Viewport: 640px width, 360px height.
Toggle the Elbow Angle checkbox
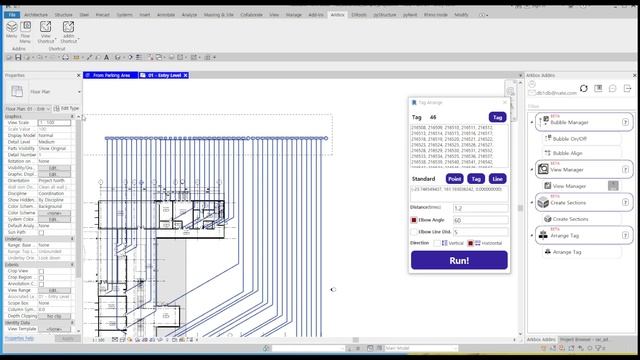coord(414,220)
